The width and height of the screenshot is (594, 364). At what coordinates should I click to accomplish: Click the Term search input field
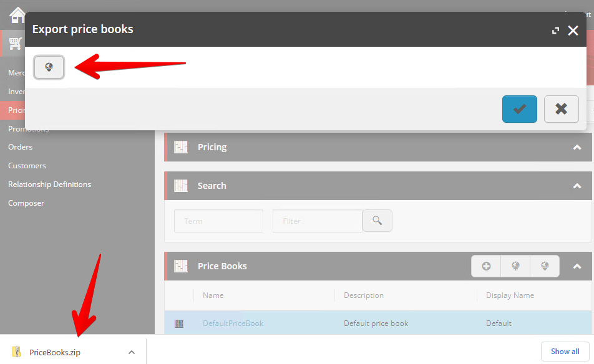tap(218, 221)
